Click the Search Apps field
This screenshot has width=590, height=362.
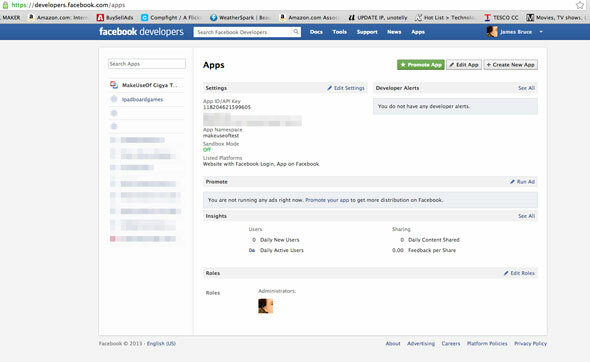pyautogui.click(x=147, y=64)
